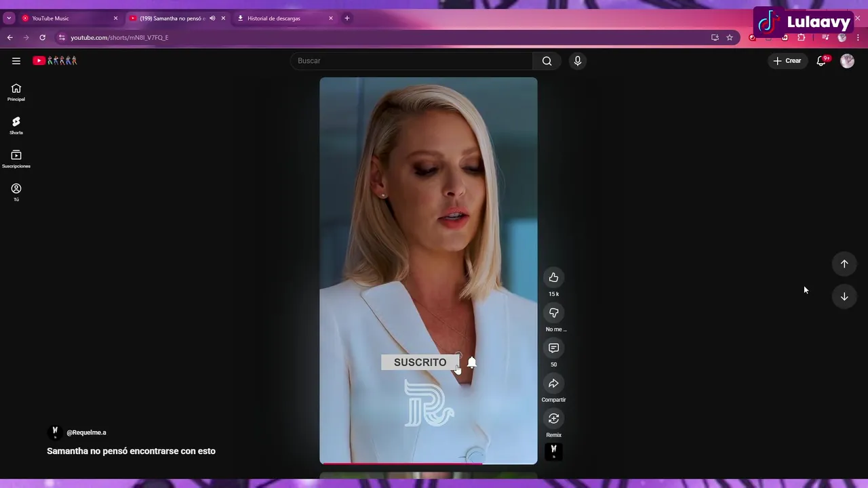868x488 pixels.
Task: Open the Extensions puzzle icon
Action: pos(801,37)
